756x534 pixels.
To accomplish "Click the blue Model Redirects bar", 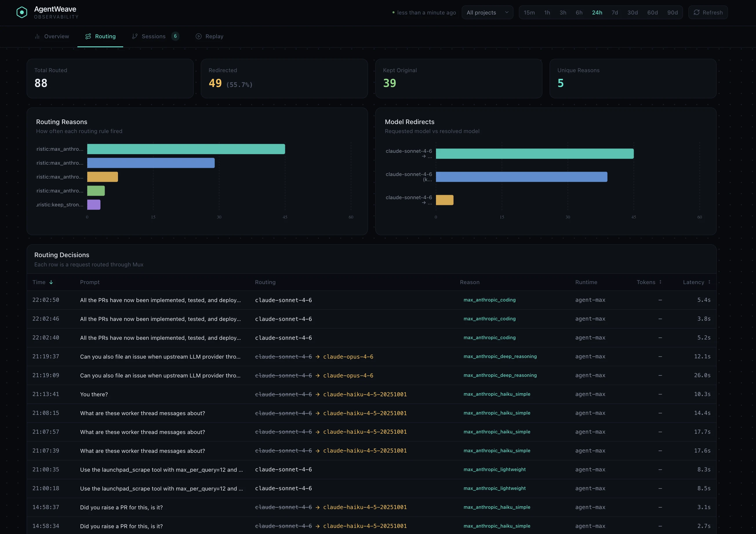I will tap(521, 177).
